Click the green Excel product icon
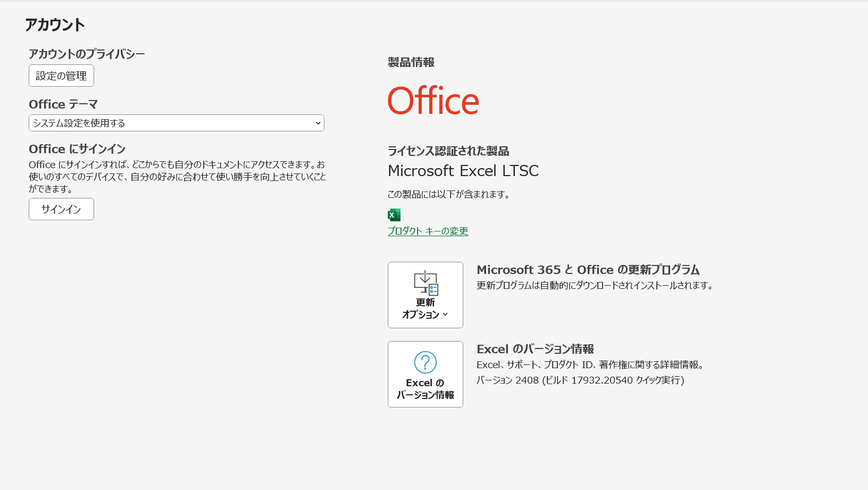The width and height of the screenshot is (868, 490). 394,215
